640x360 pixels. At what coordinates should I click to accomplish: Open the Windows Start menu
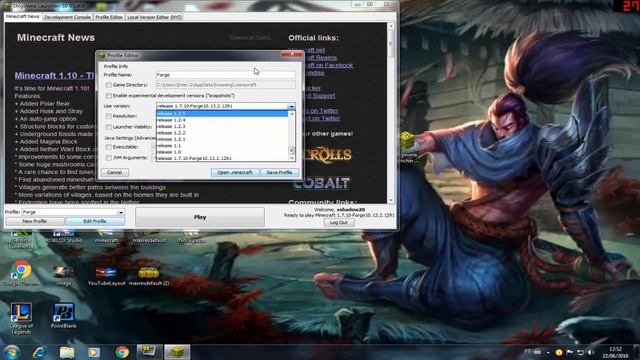11,352
